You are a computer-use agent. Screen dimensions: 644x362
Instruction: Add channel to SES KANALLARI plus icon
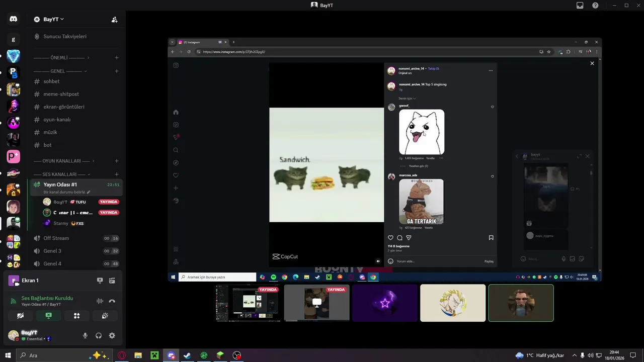pos(117,174)
